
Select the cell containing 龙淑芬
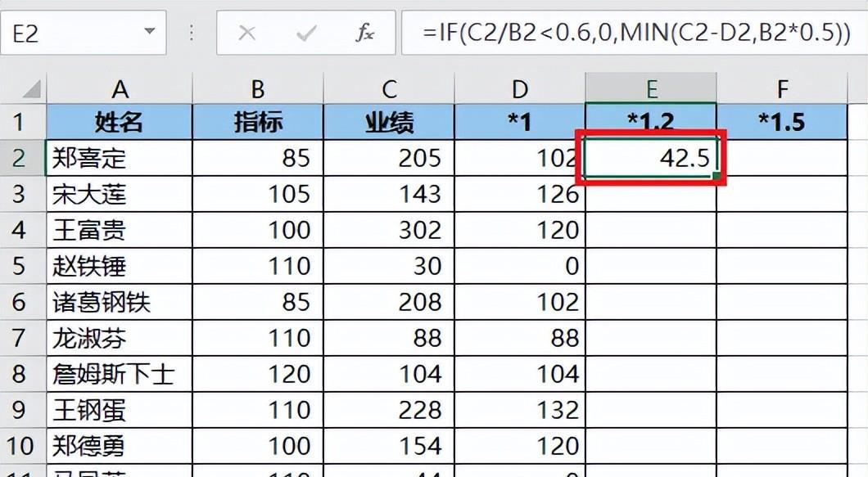coord(120,338)
